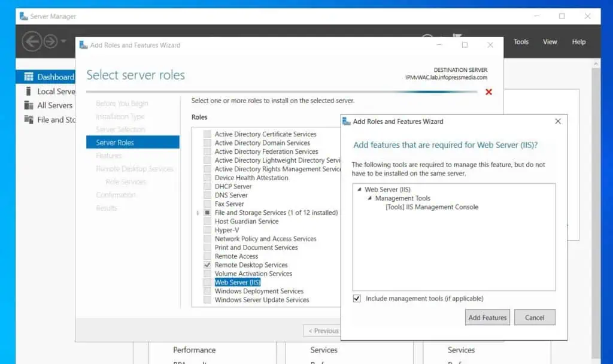Select Role Services wizard step
This screenshot has height=364, width=613.
pos(126,182)
